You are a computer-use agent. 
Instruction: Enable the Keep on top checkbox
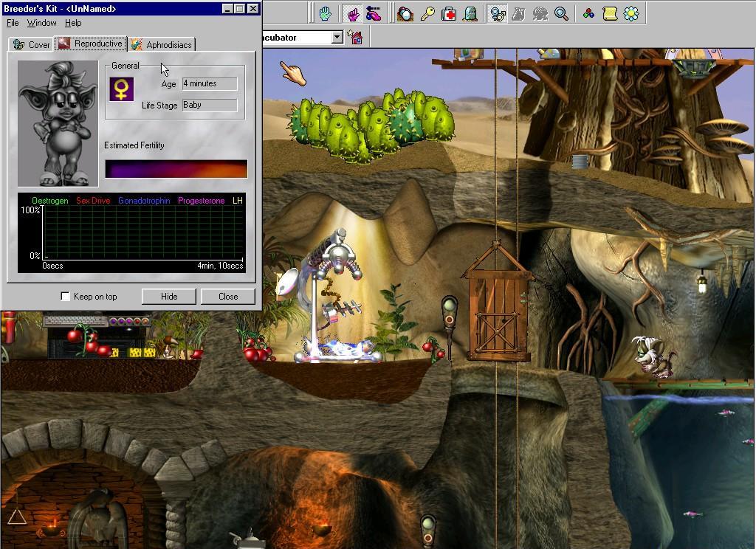[x=66, y=297]
